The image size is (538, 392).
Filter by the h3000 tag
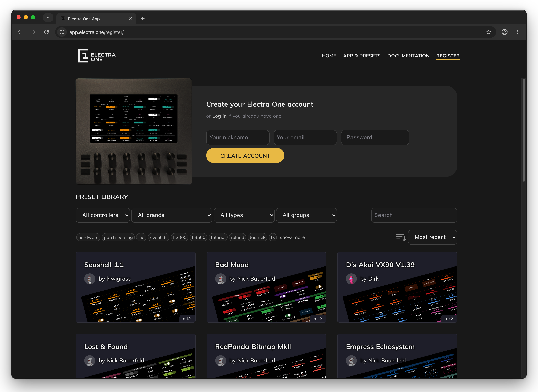click(x=180, y=237)
